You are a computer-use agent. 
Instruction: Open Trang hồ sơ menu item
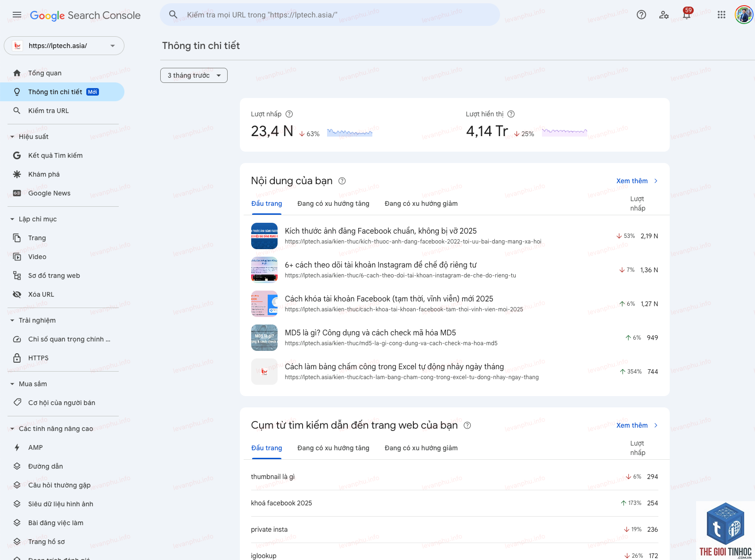46,542
